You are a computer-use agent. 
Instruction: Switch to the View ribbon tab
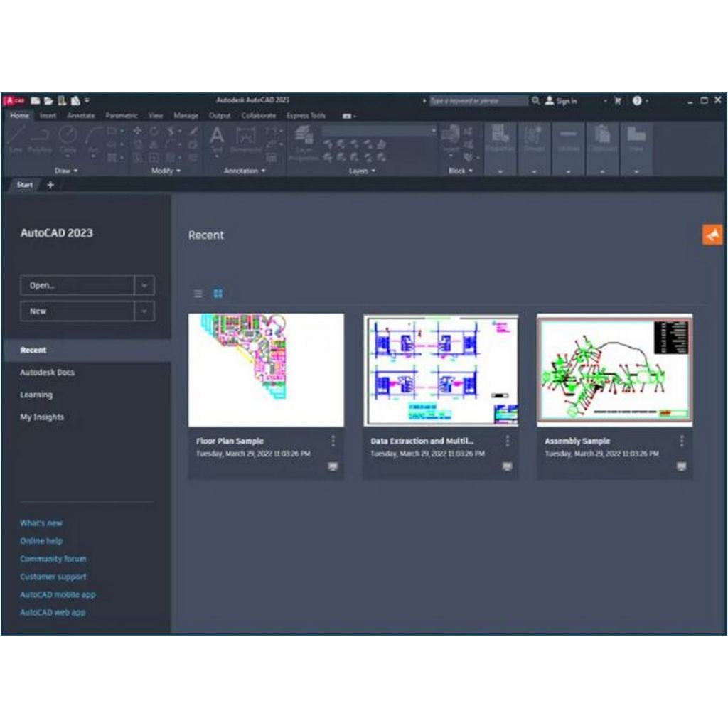click(156, 116)
